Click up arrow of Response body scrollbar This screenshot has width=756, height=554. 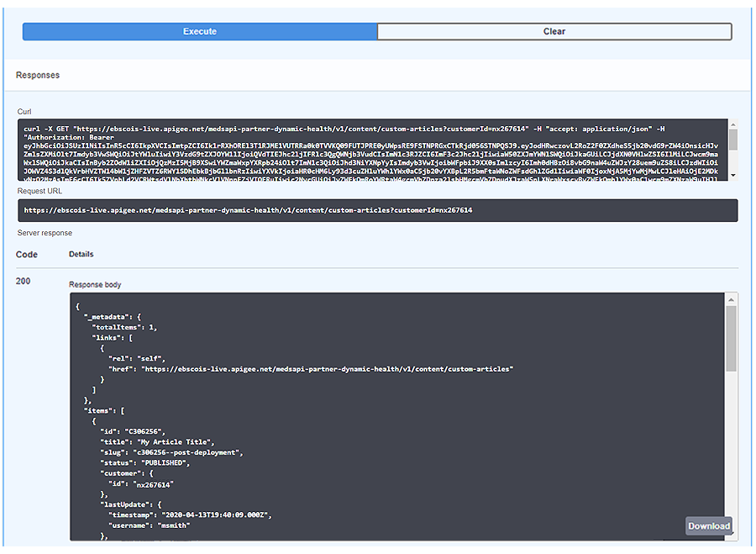tap(731, 299)
